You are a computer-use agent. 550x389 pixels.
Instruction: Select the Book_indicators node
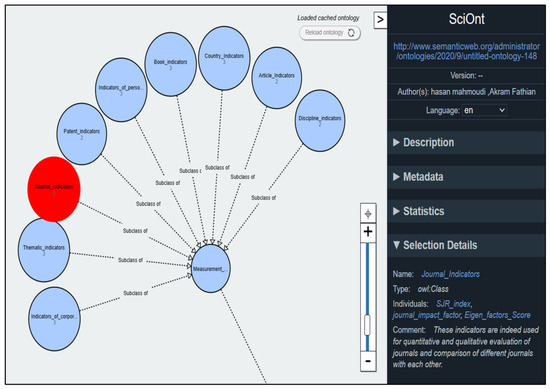coord(170,64)
